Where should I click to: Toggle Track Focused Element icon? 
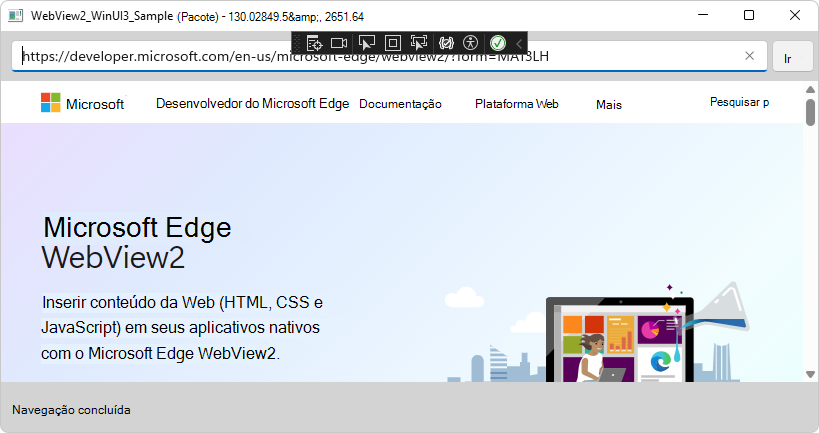coord(418,43)
